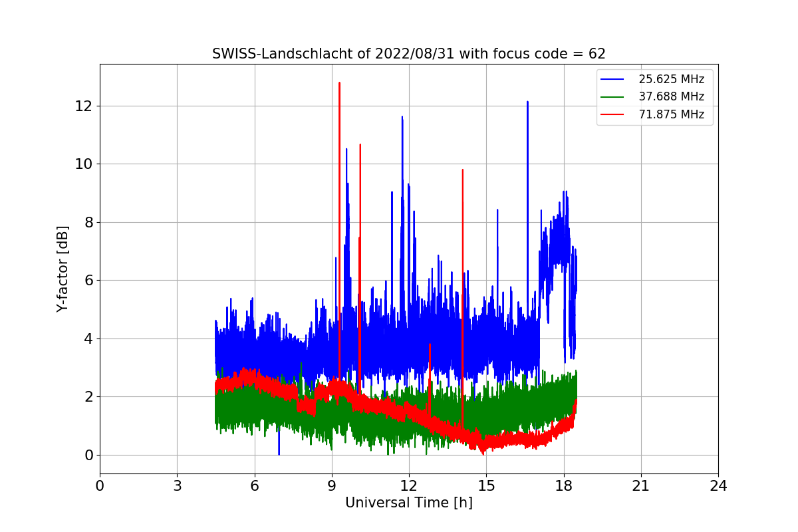Click y-axis tick label 4
The height and width of the screenshot is (532, 798).
88,338
